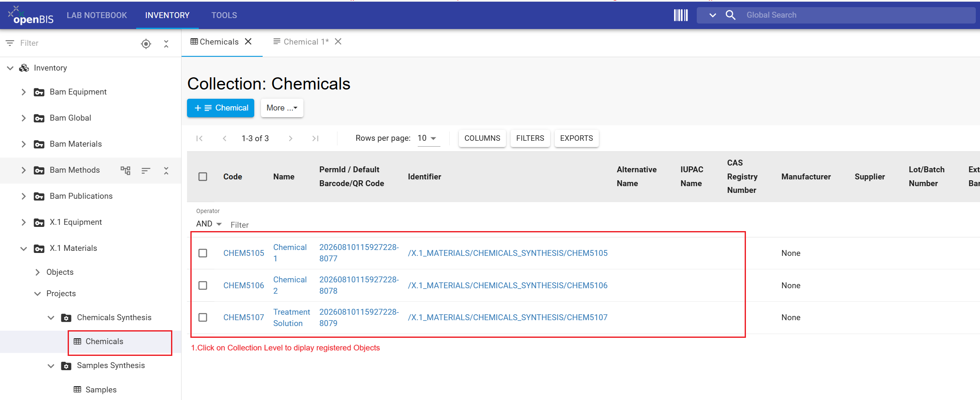980x400 pixels.
Task: Open the FILTERS button
Action: point(530,138)
